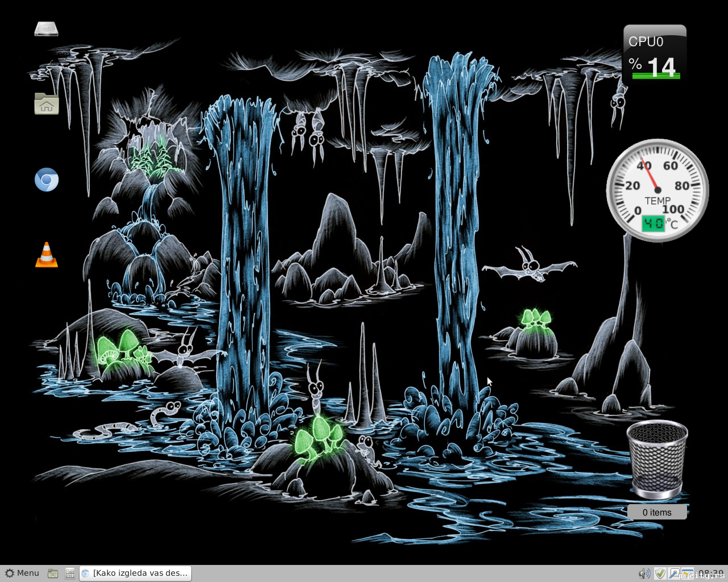Click the network connection tray icon
The image size is (728, 582).
click(x=674, y=573)
